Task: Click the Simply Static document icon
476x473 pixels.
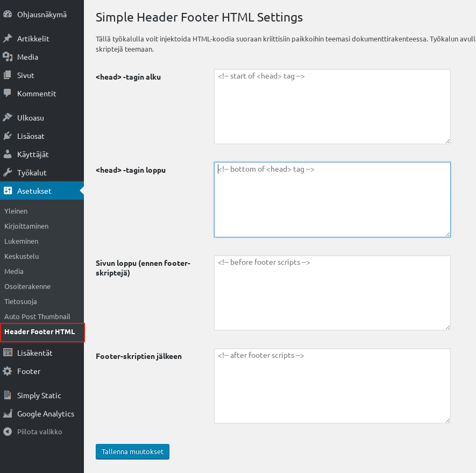Action: tap(8, 395)
